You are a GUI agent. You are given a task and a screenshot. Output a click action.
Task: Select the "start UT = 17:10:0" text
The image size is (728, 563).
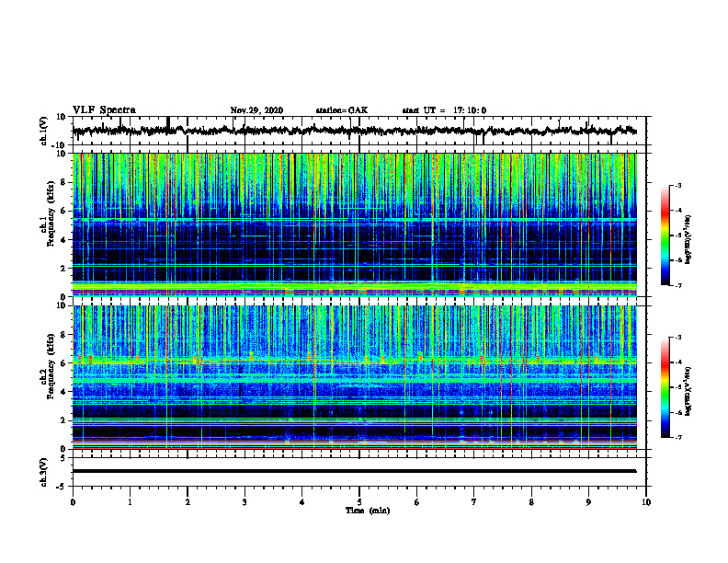click(444, 110)
